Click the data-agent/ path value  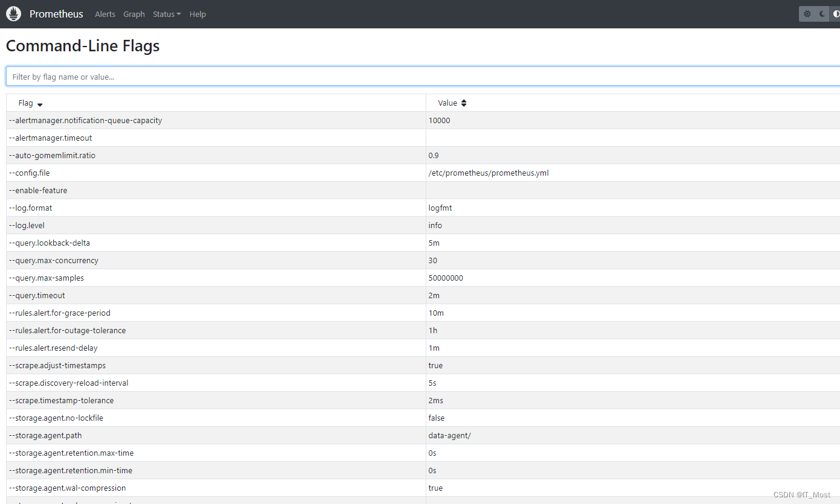[x=450, y=436]
